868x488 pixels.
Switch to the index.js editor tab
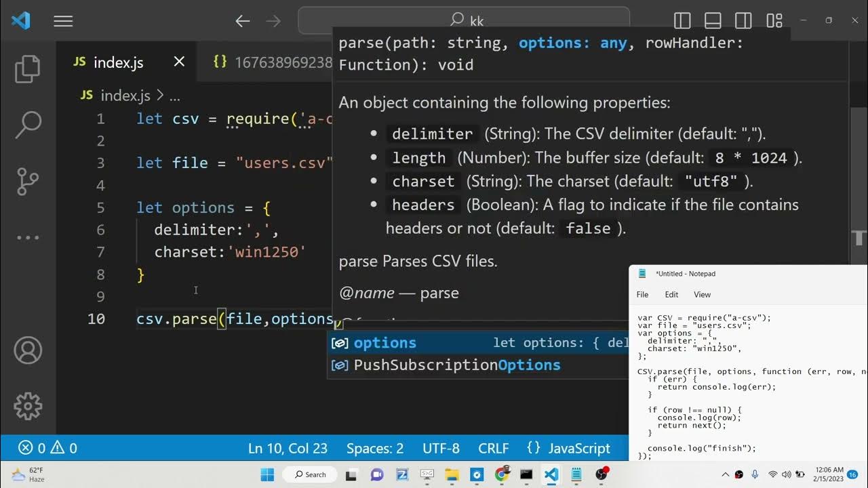coord(119,62)
